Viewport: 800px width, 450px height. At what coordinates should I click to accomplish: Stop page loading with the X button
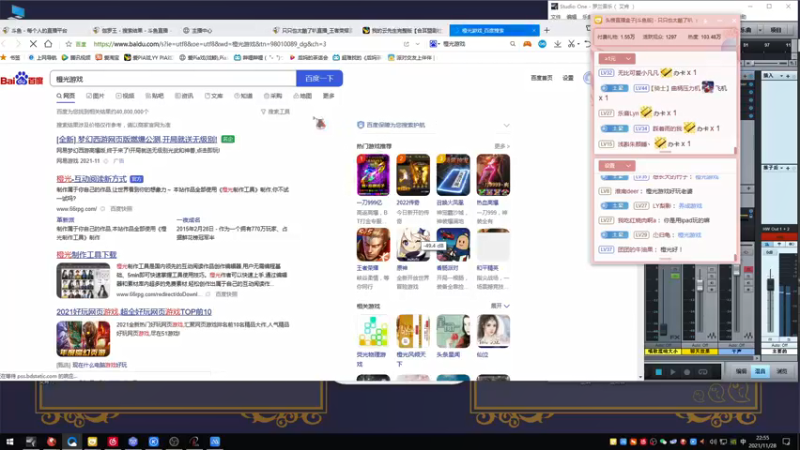click(x=33, y=44)
